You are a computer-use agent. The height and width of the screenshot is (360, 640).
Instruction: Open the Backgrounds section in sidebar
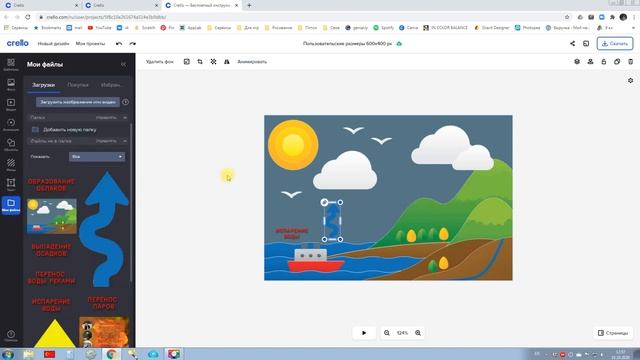point(11,164)
